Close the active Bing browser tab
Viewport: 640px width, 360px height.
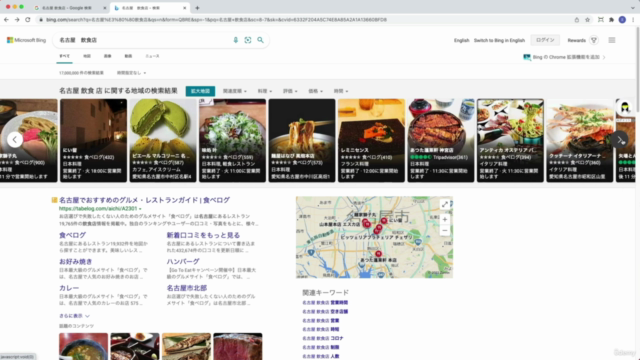click(x=184, y=8)
